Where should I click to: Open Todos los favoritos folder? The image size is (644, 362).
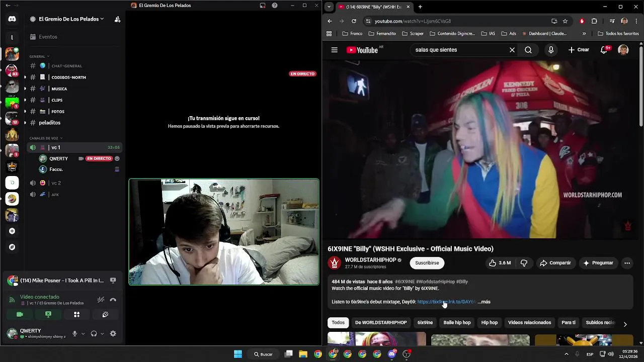(x=618, y=34)
